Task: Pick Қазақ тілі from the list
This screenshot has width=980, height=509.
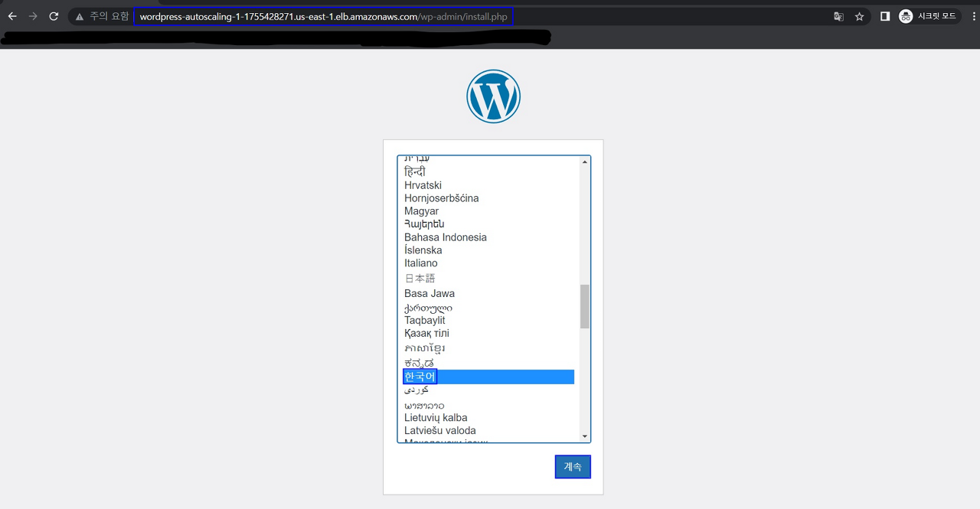Action: (x=426, y=333)
